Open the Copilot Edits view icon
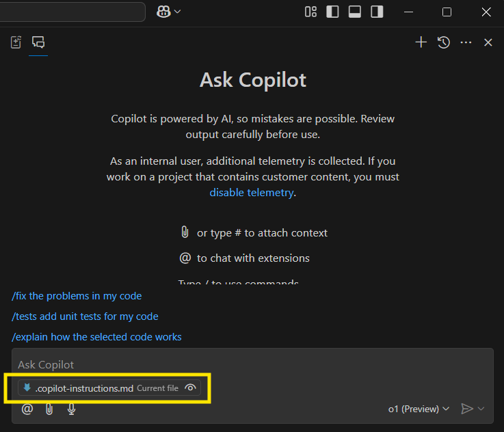This screenshot has height=432, width=504. pos(16,42)
